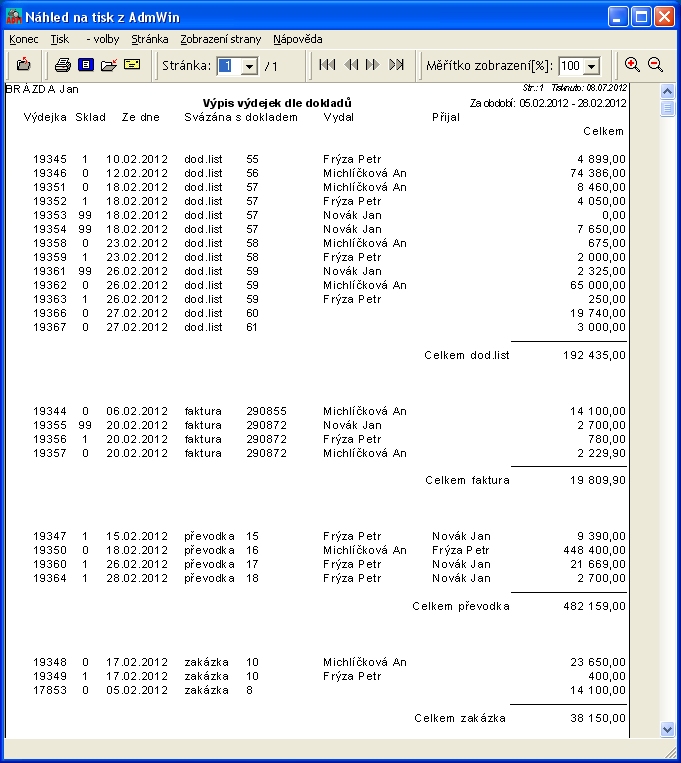Screen dimensions: 681x763
Task: Click výdejka number 19367
Action: [50, 327]
